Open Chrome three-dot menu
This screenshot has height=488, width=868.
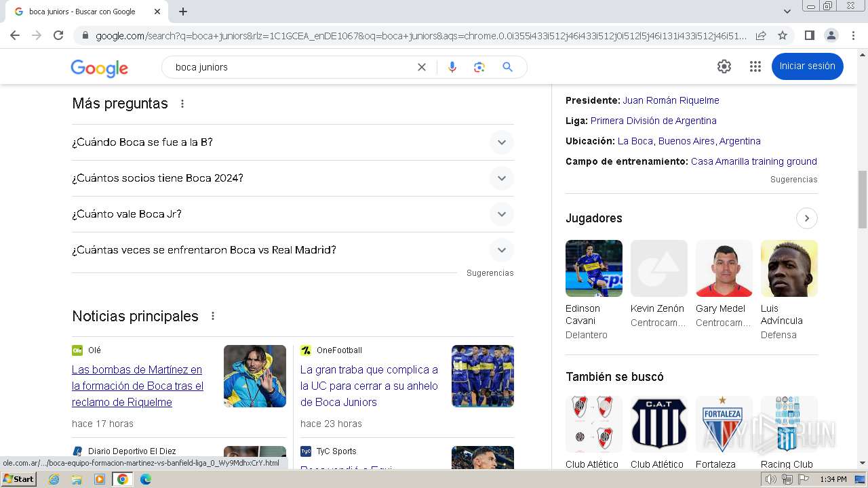[852, 35]
